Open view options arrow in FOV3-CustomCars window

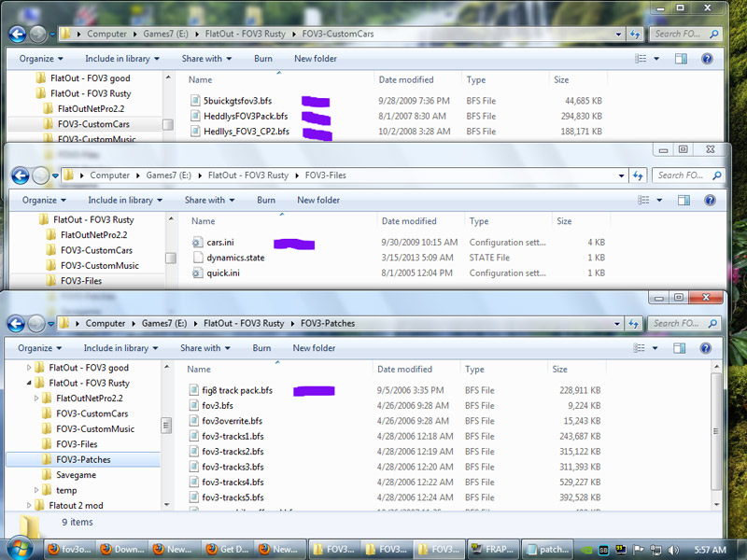(656, 59)
